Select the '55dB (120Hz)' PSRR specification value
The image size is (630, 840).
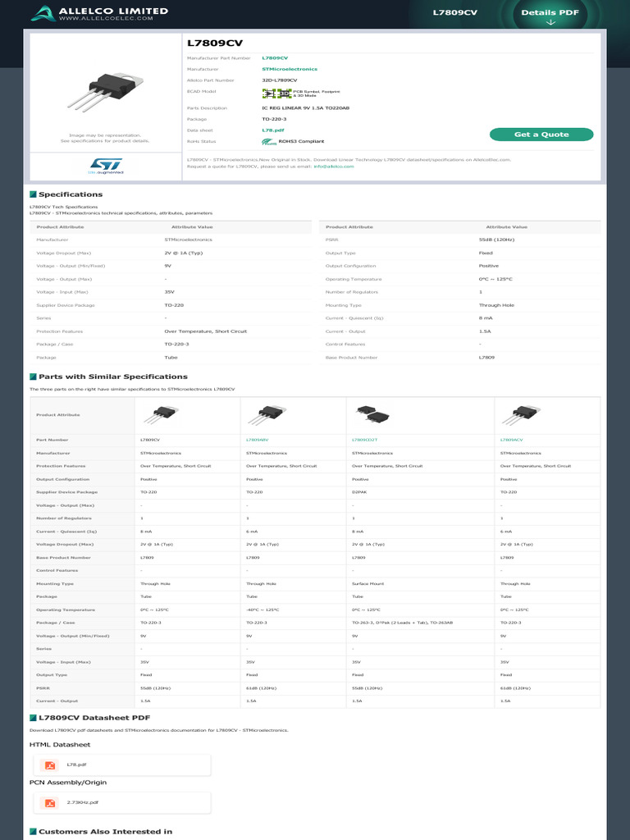(x=496, y=240)
